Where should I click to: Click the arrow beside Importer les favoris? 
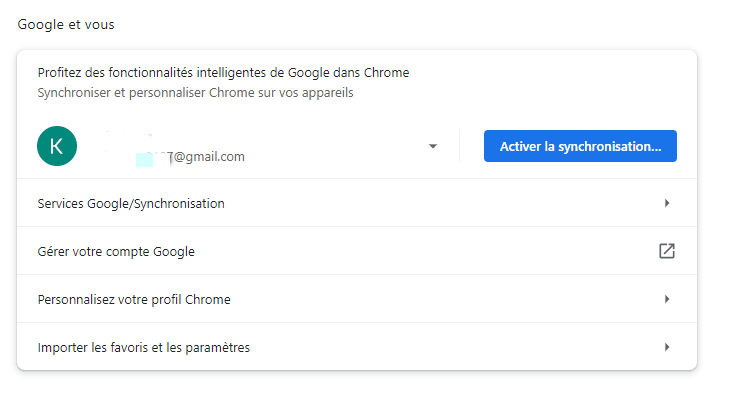(667, 347)
